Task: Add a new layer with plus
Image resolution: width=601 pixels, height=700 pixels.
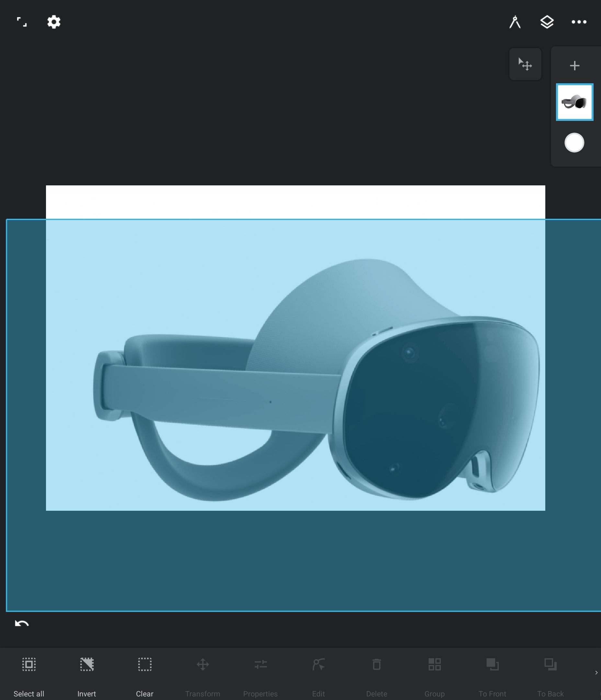Action: click(x=574, y=65)
